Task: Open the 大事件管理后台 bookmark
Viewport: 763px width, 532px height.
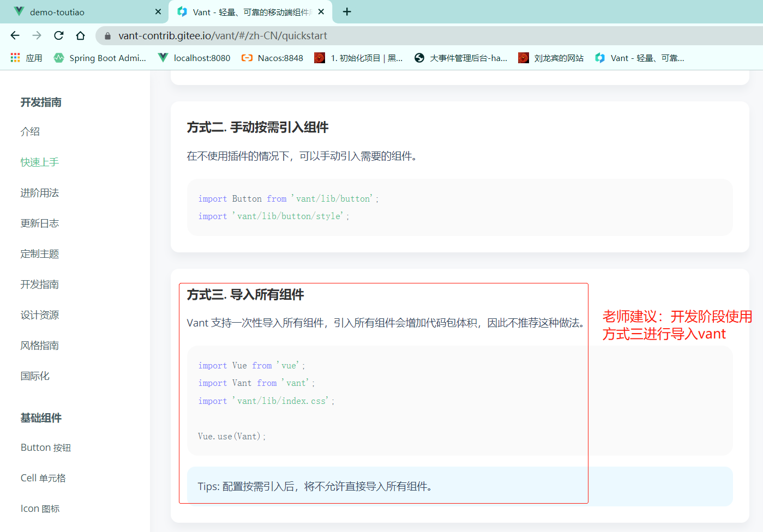Action: [x=461, y=58]
